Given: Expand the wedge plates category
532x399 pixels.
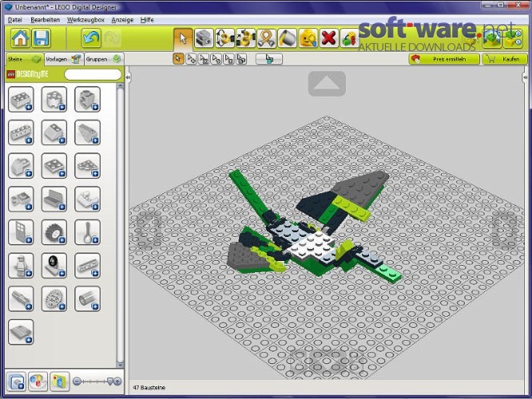Looking at the screenshot, I should coord(88,166).
